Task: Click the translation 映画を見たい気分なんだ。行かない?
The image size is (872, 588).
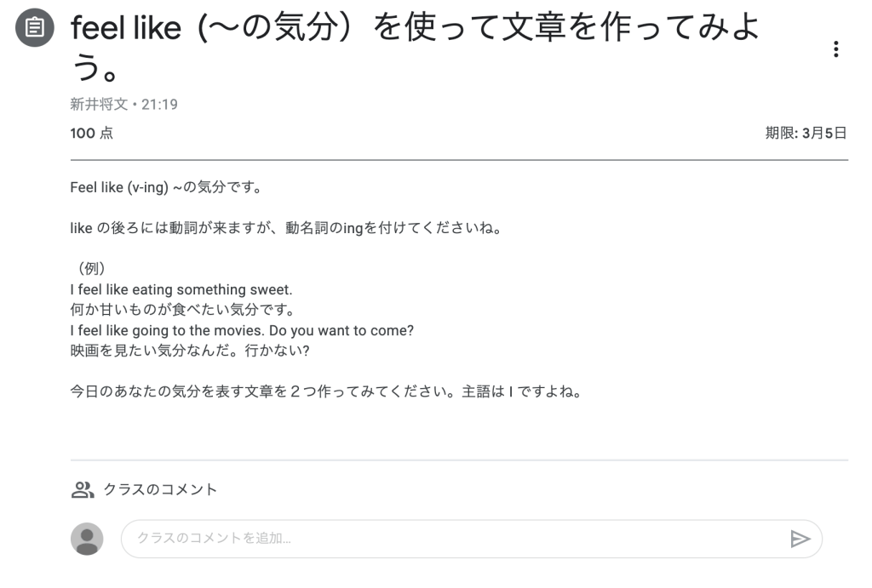Action: point(187,351)
